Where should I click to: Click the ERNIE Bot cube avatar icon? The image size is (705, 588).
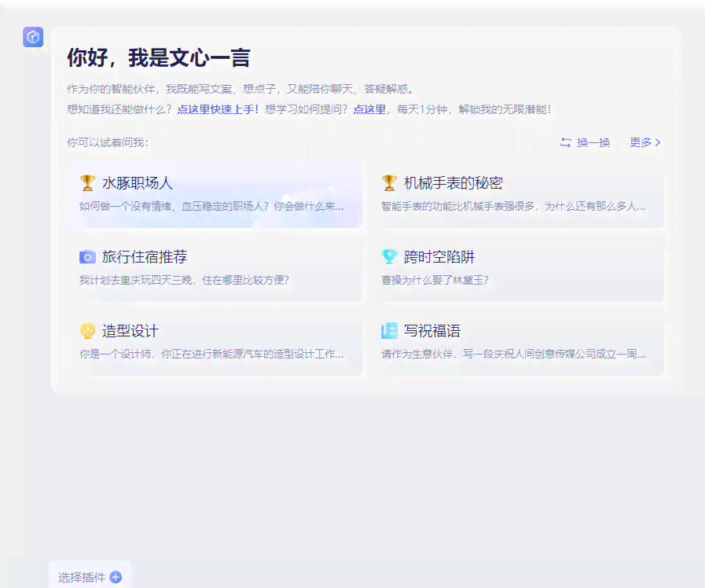(x=33, y=37)
